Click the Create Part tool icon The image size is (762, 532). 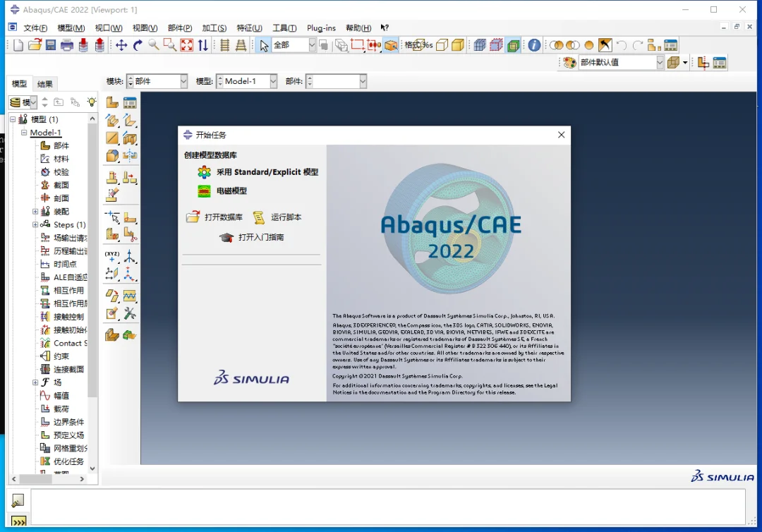112,102
